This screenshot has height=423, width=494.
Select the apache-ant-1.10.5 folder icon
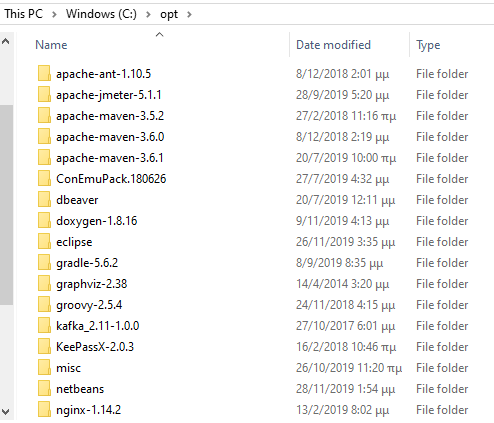coord(44,73)
